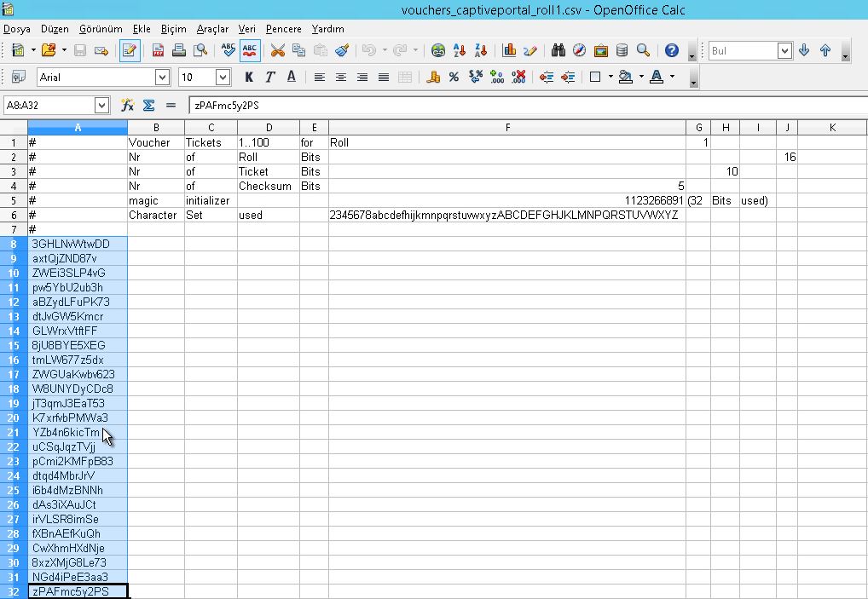868x599 pixels.
Task: Click column F header
Action: [x=507, y=128]
